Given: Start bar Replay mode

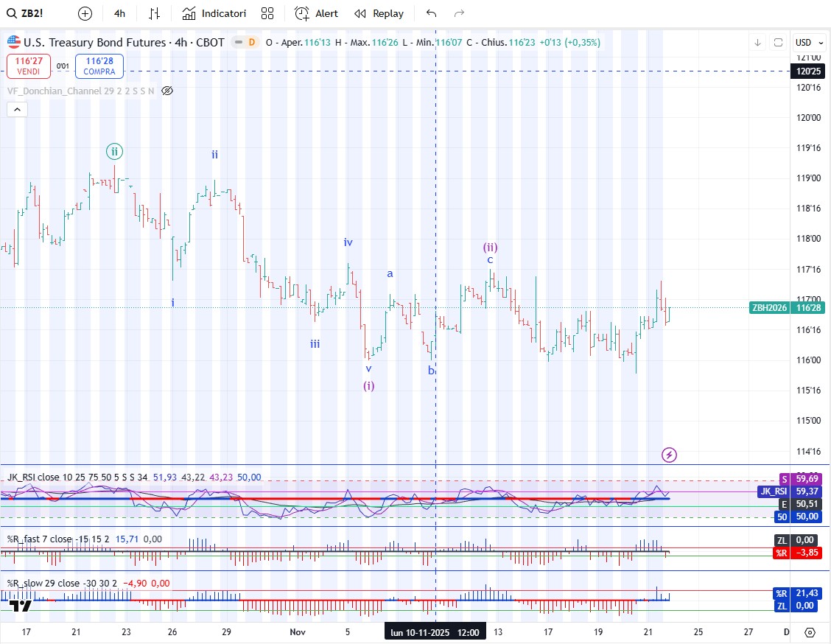Looking at the screenshot, I should [x=379, y=13].
